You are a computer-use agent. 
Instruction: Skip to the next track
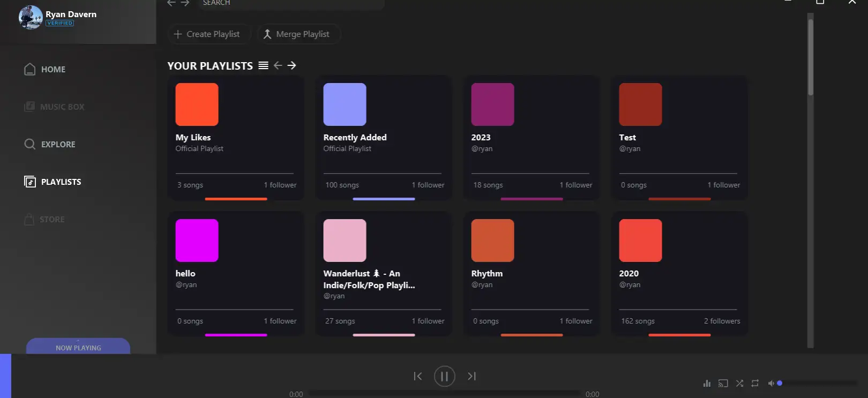click(x=472, y=376)
